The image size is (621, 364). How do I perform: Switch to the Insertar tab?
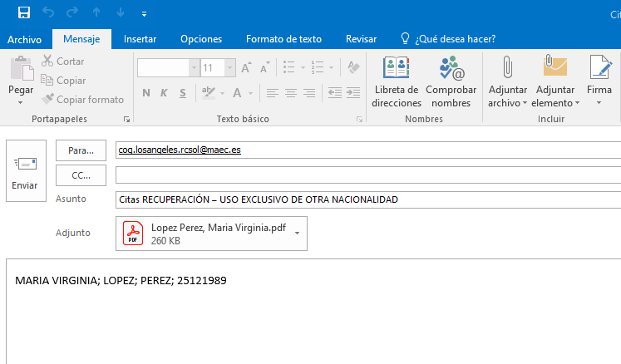140,39
